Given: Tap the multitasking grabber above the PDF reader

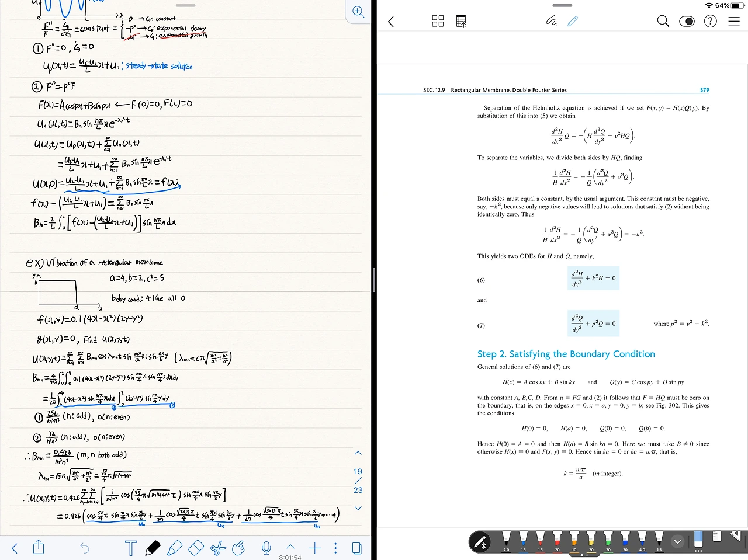Looking at the screenshot, I should (x=562, y=6).
